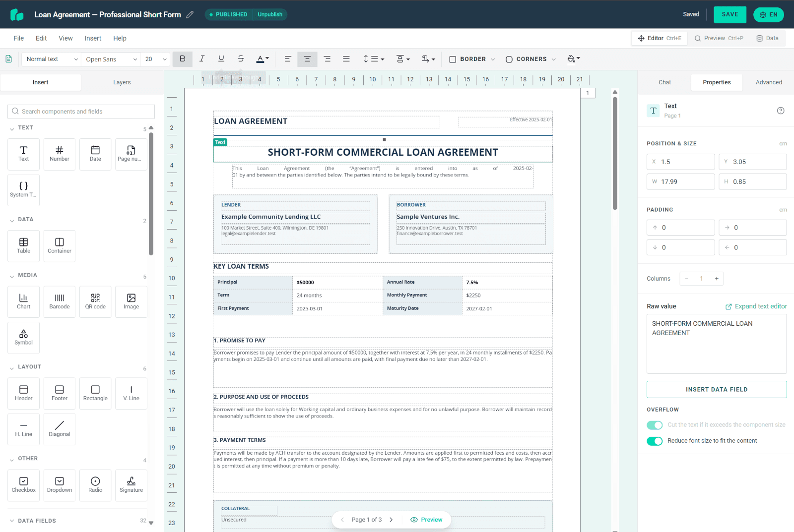This screenshot has width=794, height=532.
Task: Expand the DATA FIELDS section
Action: pyautogui.click(x=12, y=521)
